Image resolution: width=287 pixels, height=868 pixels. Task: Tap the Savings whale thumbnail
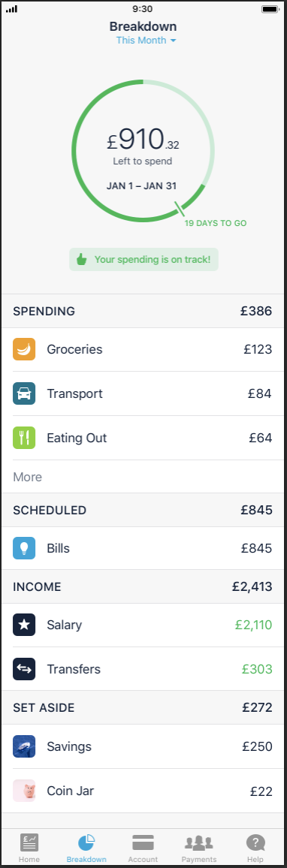(24, 746)
